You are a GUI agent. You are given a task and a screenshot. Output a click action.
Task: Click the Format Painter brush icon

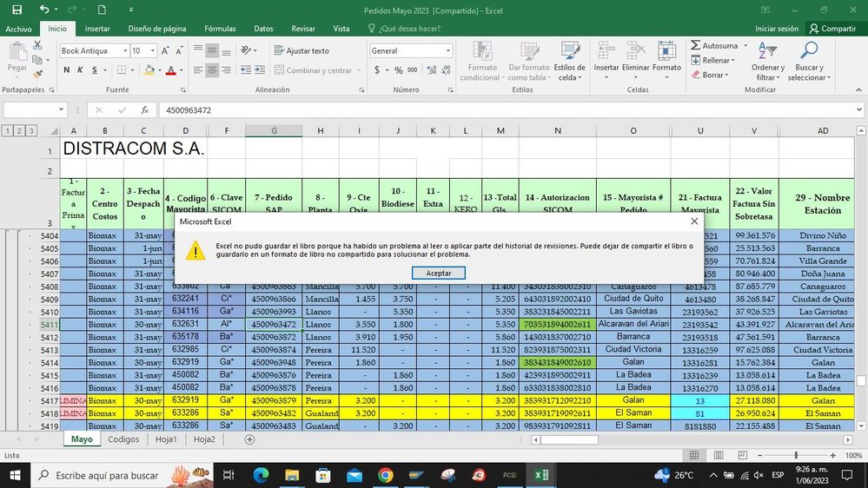tap(37, 74)
